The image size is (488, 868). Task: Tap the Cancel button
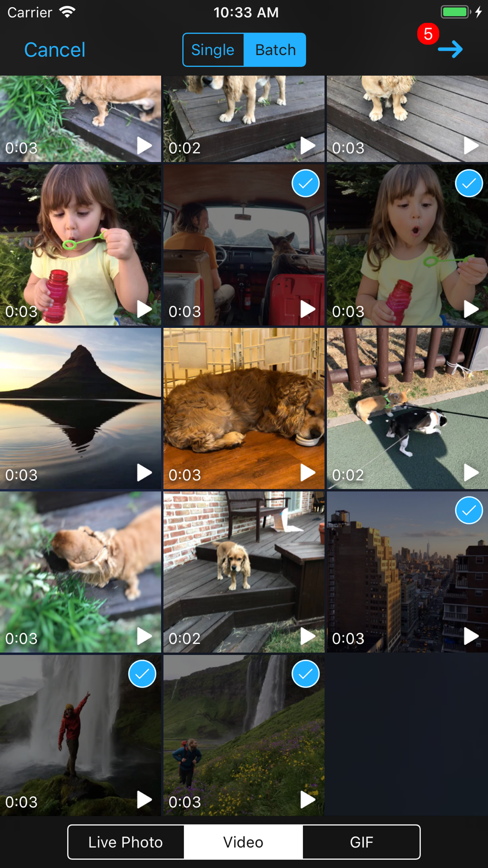[55, 50]
